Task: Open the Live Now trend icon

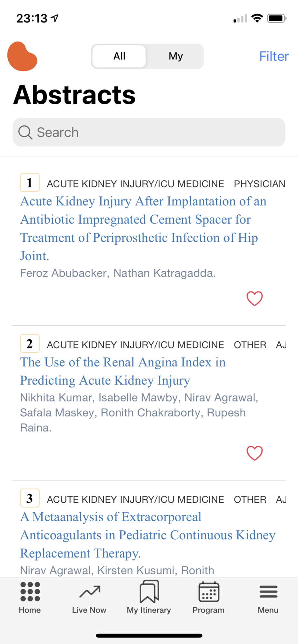Action: [90, 592]
